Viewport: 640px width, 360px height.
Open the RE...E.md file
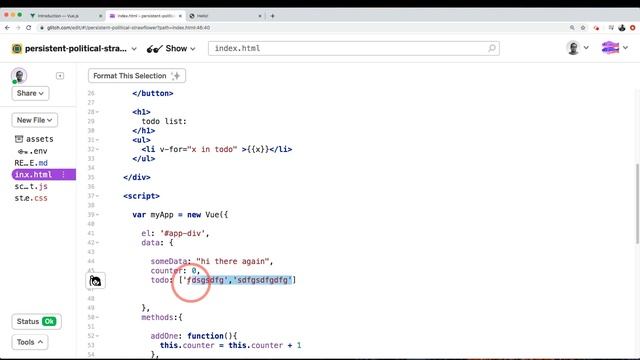tap(31, 163)
